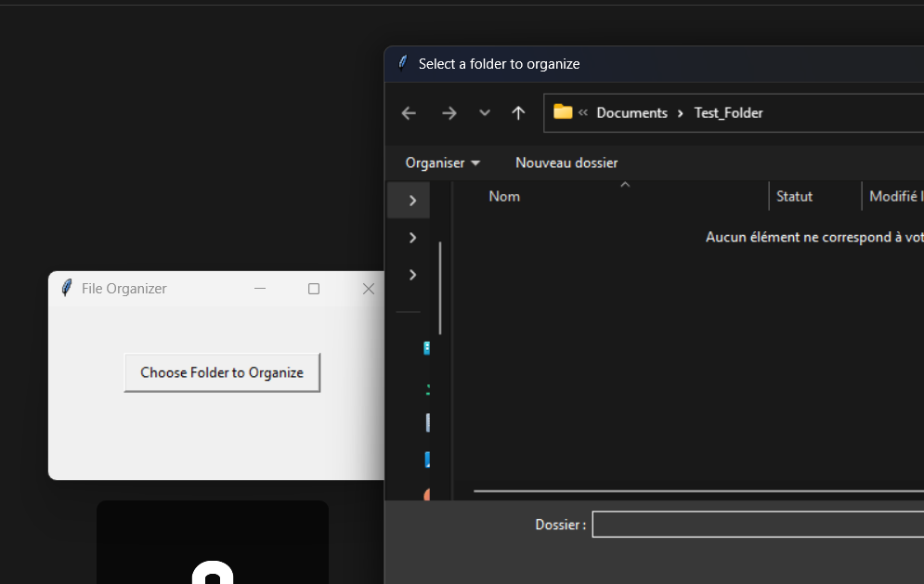Screen dimensions: 924x584
Task: Click the file list horizontal scrollbar
Action: (698, 491)
